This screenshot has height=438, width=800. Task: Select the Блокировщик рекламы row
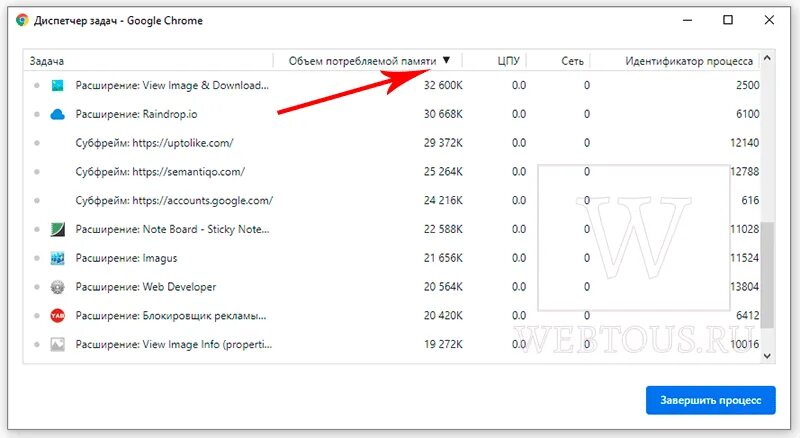pyautogui.click(x=392, y=315)
